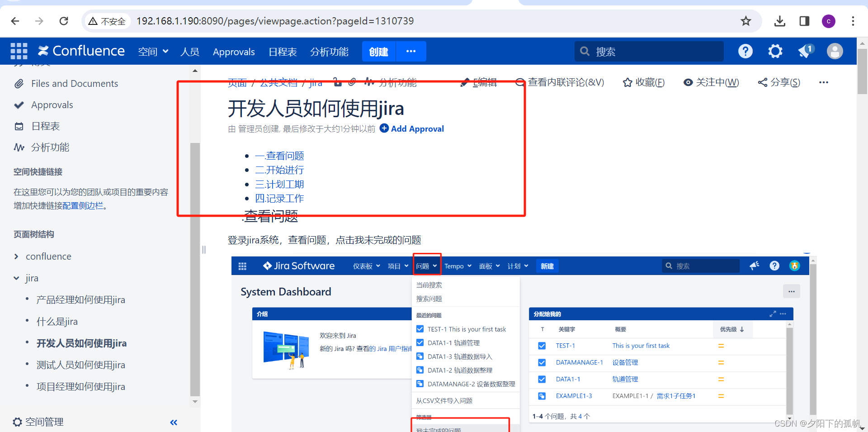Reload the current browser page
The height and width of the screenshot is (432, 868).
tap(64, 21)
